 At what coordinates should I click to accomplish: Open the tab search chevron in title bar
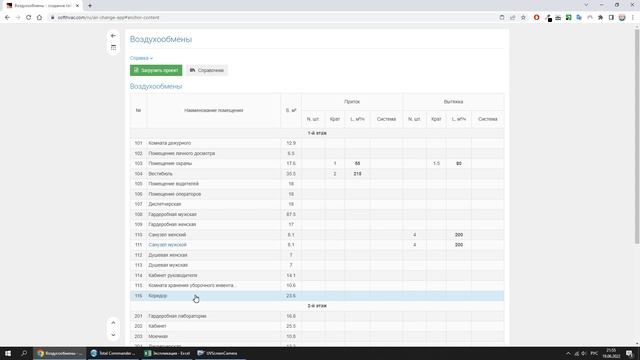click(x=586, y=5)
